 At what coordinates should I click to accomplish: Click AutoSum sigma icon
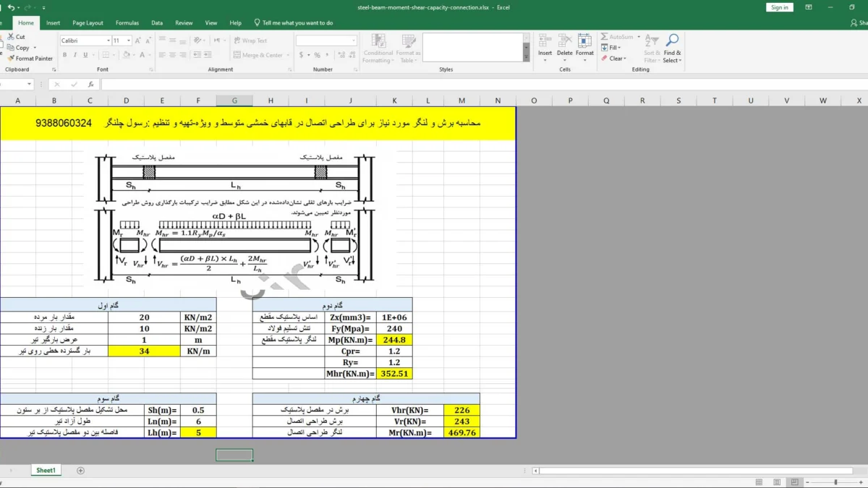(605, 37)
